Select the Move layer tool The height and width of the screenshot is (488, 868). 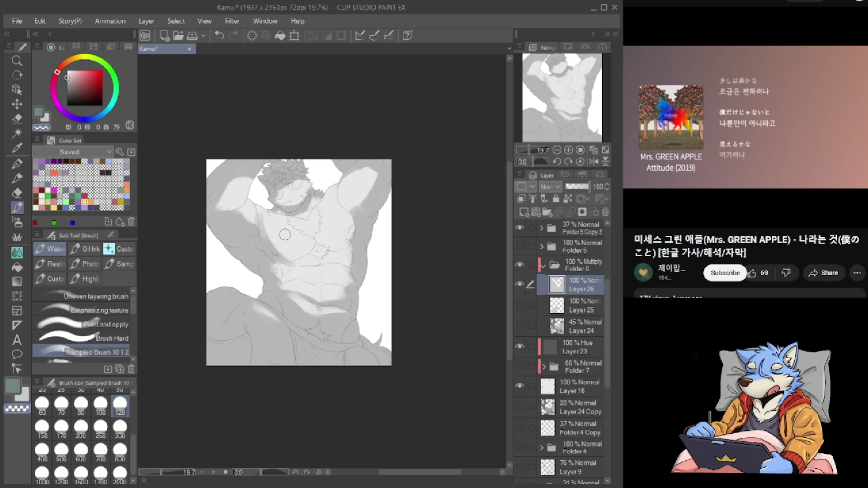tap(17, 104)
